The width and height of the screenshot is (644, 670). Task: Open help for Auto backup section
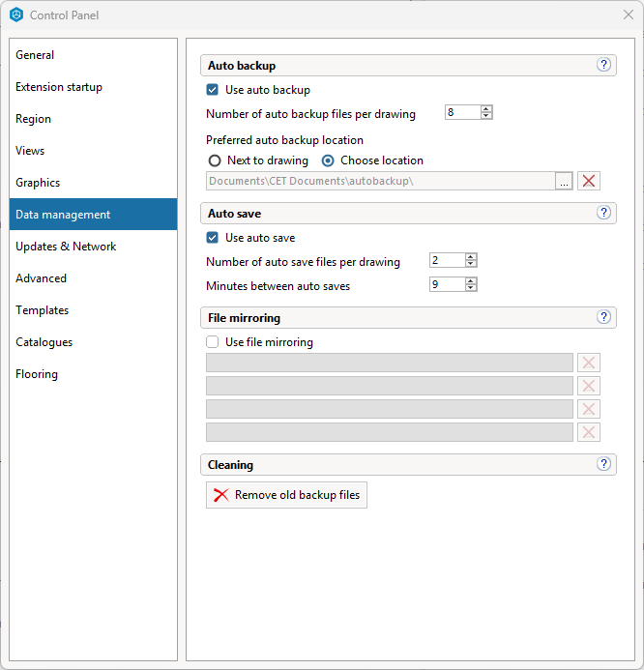coord(604,65)
